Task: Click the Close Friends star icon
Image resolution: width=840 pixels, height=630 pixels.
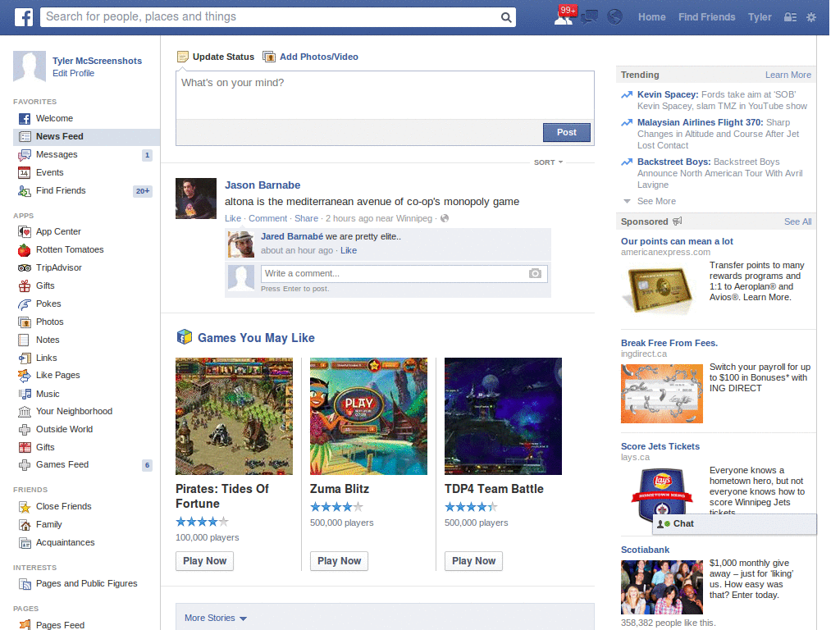Action: tap(25, 507)
